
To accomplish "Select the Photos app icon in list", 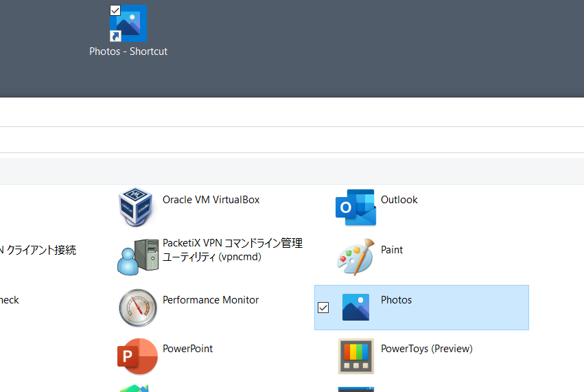I will point(355,308).
